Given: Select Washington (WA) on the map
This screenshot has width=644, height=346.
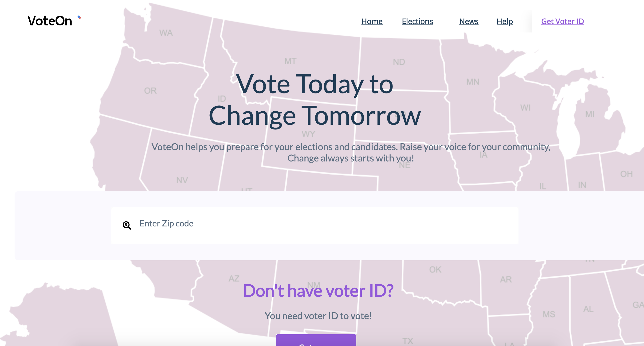Looking at the screenshot, I should click(x=166, y=33).
